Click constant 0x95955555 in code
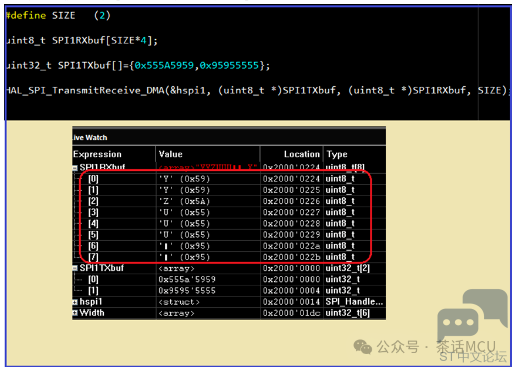The width and height of the screenshot is (516, 372). 229,65
